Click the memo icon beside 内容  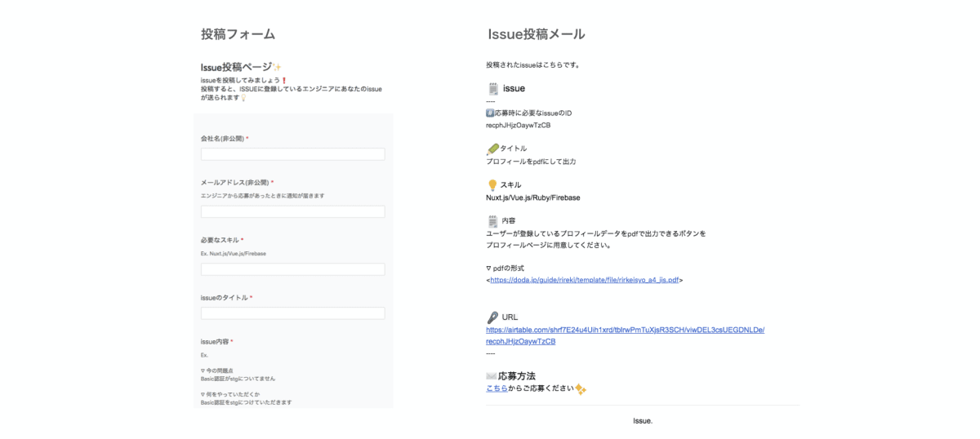[x=492, y=221]
